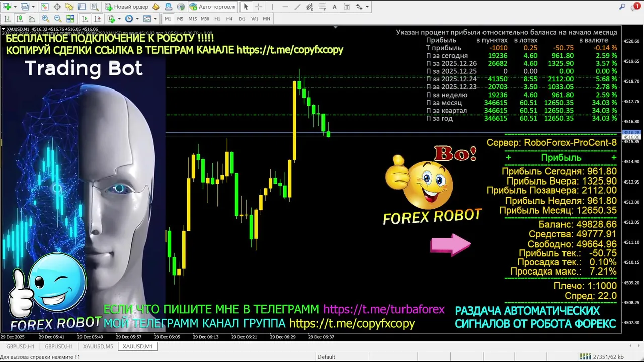Switch timeframe to M15

pyautogui.click(x=192, y=19)
